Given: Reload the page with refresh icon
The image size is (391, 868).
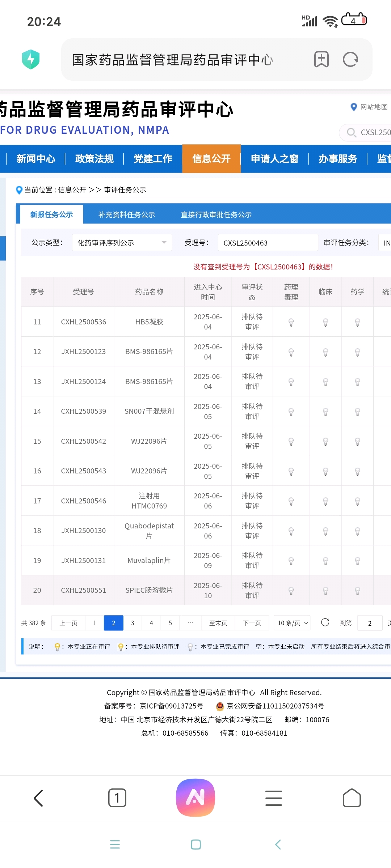Looking at the screenshot, I should [x=350, y=59].
